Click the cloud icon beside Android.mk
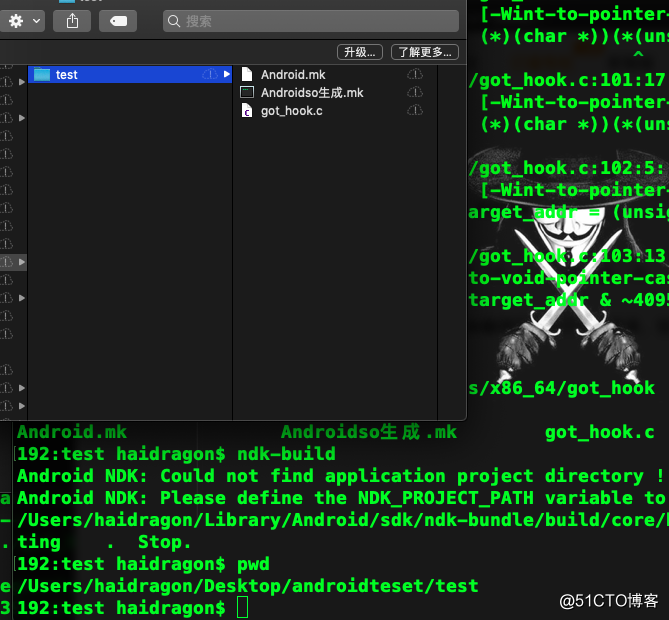 coord(415,74)
